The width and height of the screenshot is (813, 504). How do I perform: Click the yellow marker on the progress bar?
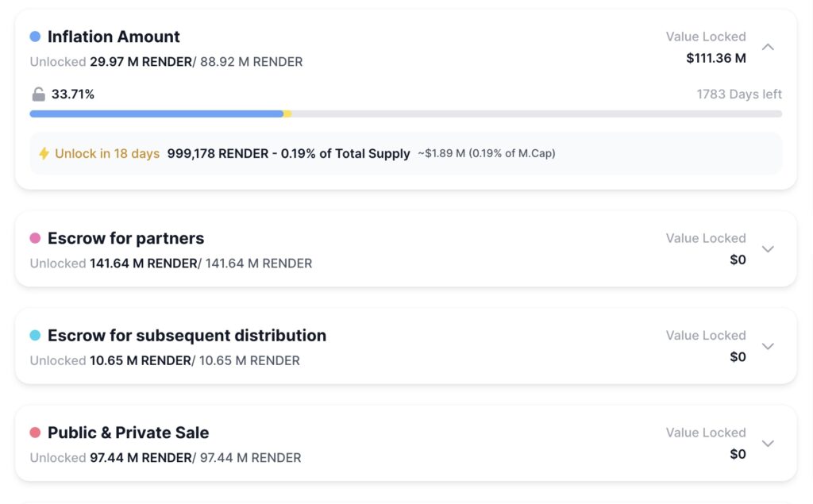click(x=287, y=114)
